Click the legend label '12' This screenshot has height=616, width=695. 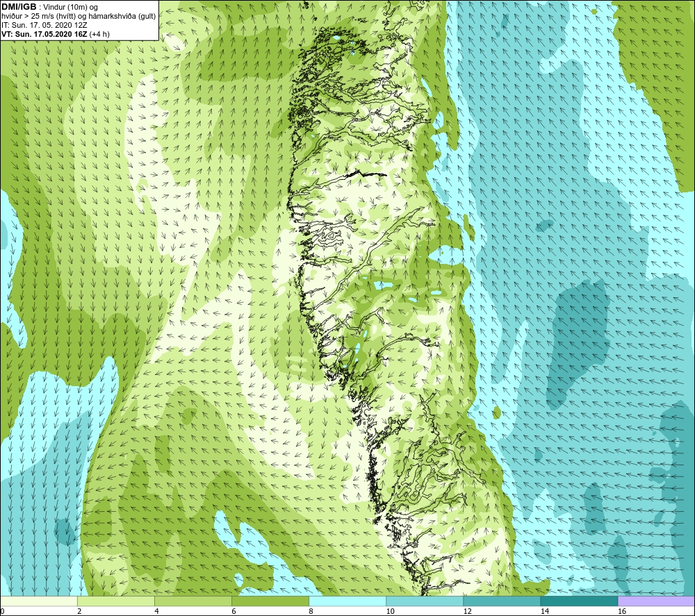click(467, 611)
